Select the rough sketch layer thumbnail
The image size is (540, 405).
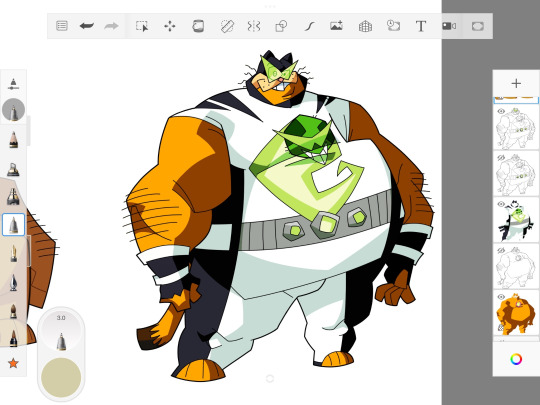(516, 266)
